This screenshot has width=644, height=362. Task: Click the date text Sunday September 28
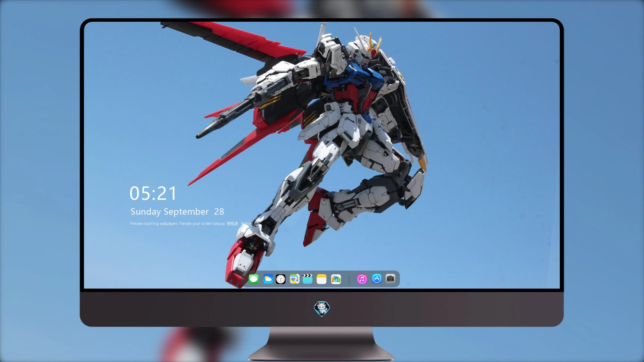[x=177, y=212]
